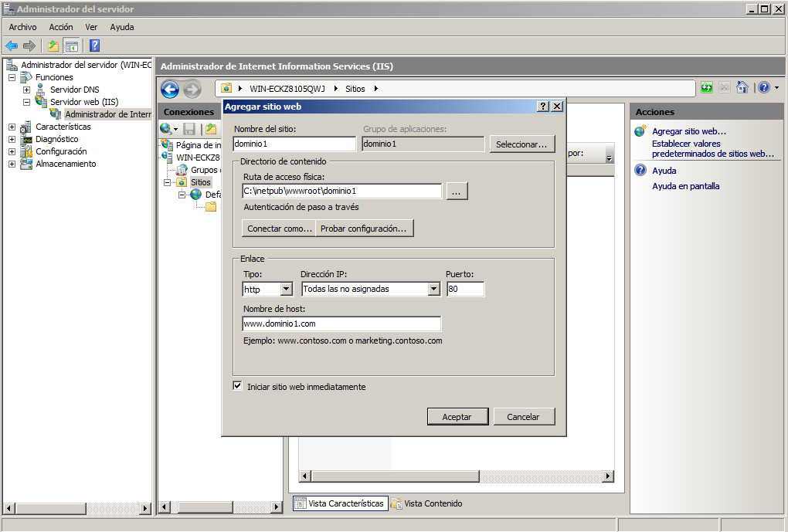
Task: Click the Seleccionar... button
Action: (x=521, y=144)
